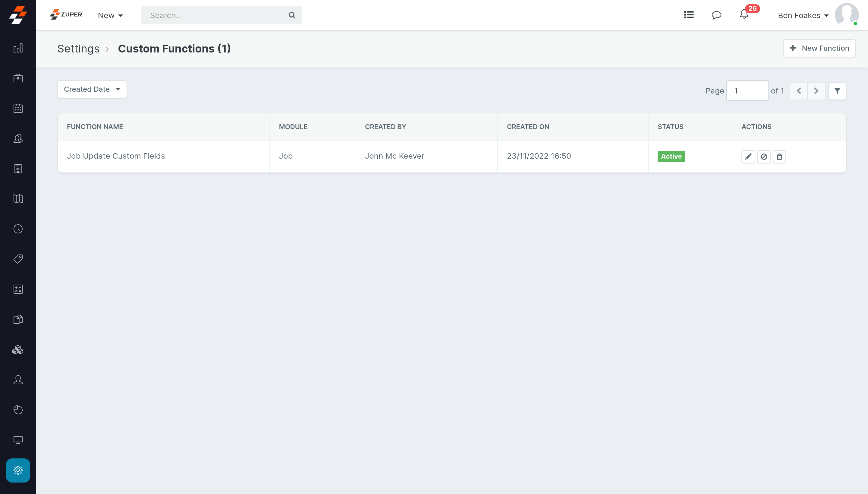Open notifications bell icon
Viewport: 868px width, 494px height.
(744, 15)
